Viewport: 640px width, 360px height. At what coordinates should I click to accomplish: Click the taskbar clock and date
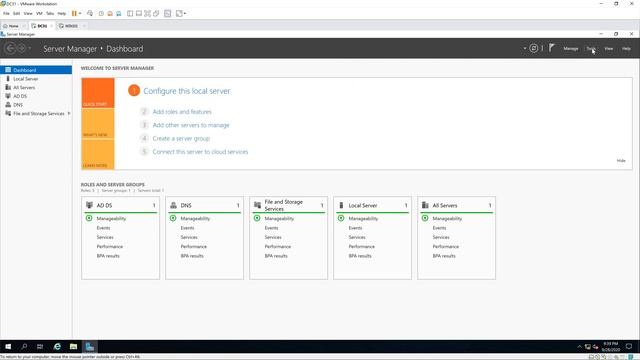click(611, 347)
